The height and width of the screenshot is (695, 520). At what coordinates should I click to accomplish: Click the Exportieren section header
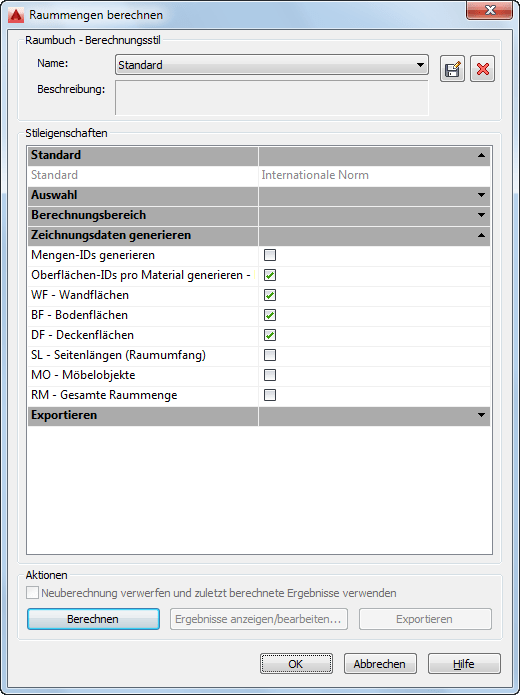point(259,415)
